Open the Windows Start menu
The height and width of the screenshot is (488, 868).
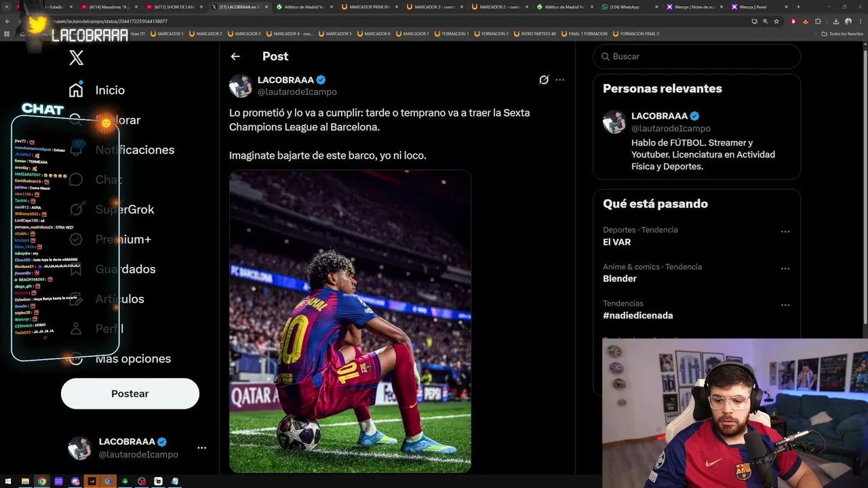(x=9, y=481)
